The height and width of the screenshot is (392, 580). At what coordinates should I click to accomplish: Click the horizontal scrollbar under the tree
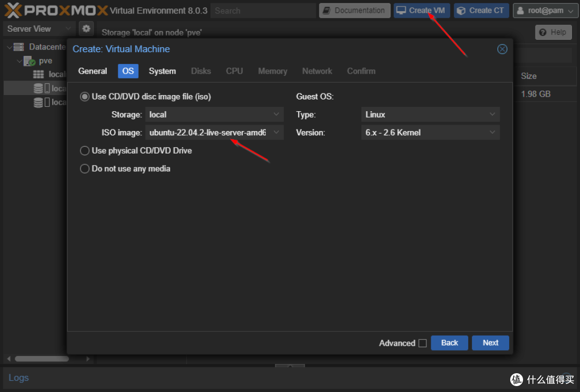coord(42,359)
